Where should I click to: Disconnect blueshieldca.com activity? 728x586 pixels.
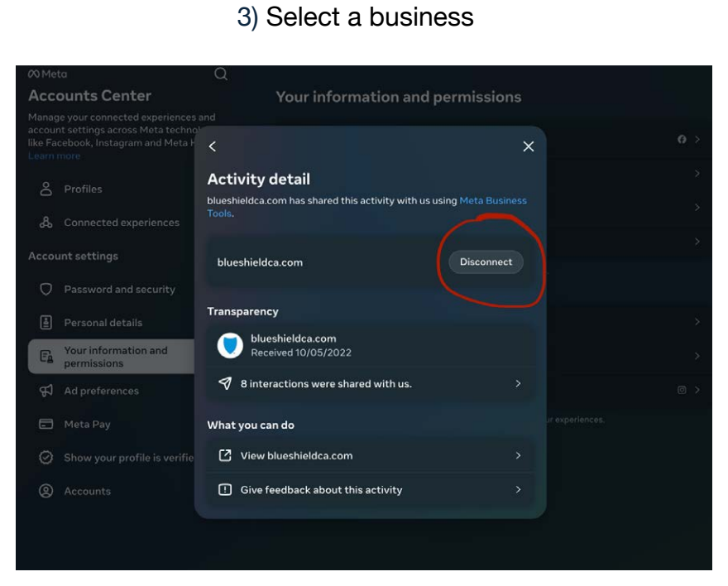click(486, 262)
